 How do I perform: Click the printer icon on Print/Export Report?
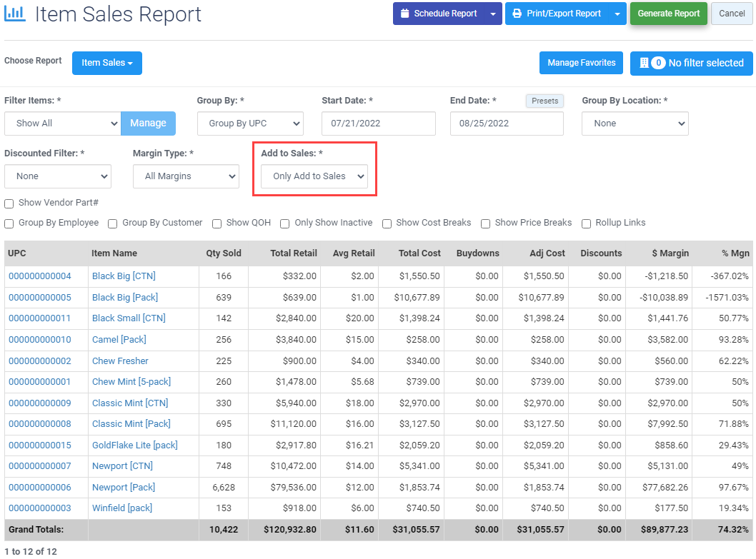pos(517,14)
